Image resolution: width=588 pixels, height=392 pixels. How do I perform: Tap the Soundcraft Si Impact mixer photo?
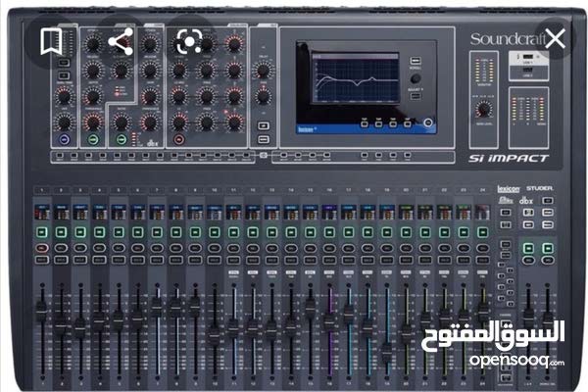(294, 197)
